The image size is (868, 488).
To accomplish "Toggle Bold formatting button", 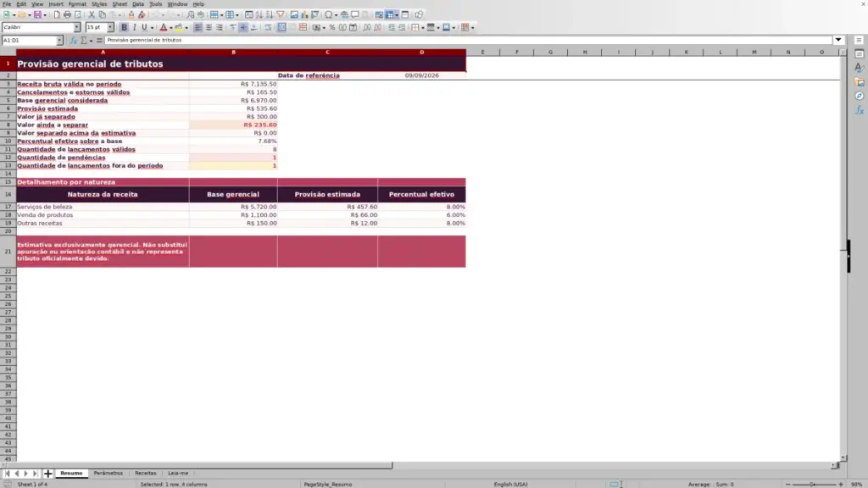I will tap(124, 28).
